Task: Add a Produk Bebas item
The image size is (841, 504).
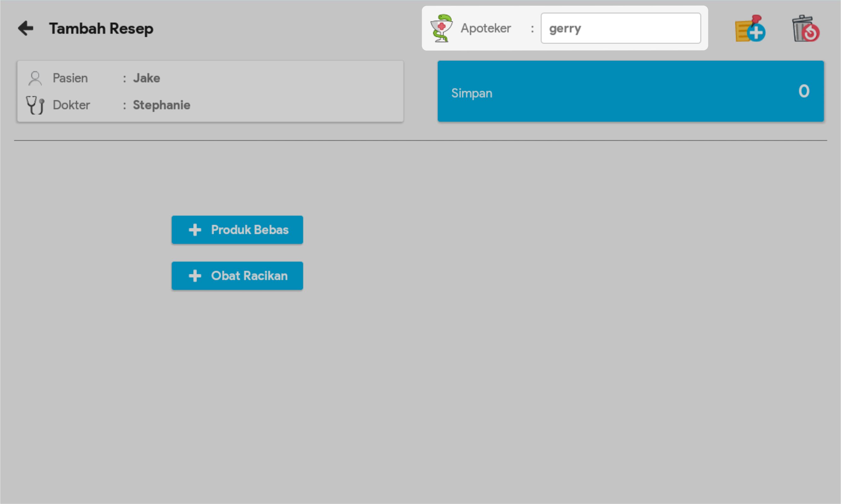Action: pyautogui.click(x=250, y=230)
